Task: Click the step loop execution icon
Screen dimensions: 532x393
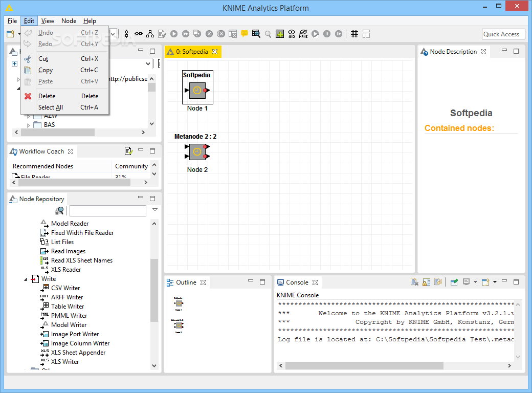Action: pyautogui.click(x=315, y=34)
